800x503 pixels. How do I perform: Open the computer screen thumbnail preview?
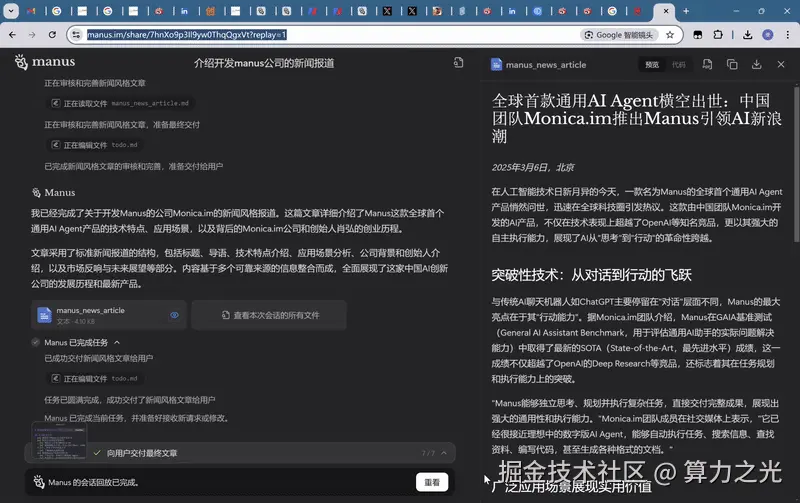click(x=59, y=441)
